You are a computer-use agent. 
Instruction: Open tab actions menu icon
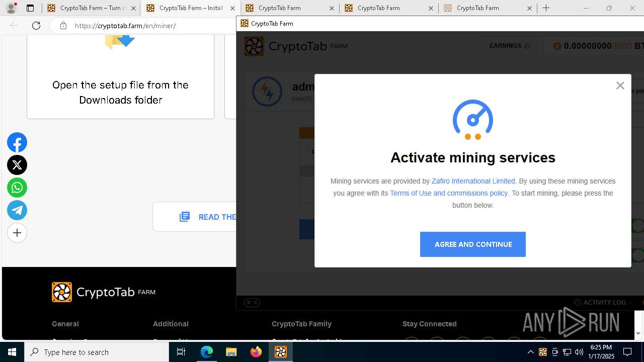pyautogui.click(x=30, y=8)
